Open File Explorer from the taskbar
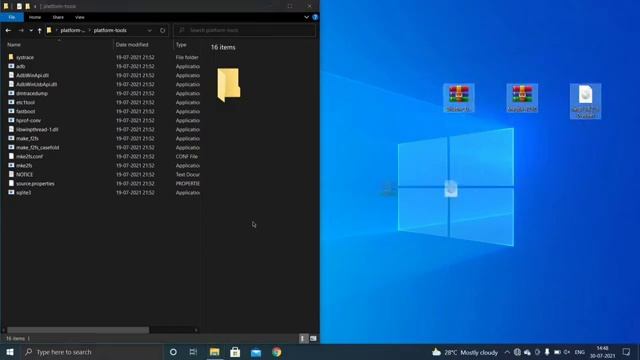The height and width of the screenshot is (360, 640). [214, 352]
